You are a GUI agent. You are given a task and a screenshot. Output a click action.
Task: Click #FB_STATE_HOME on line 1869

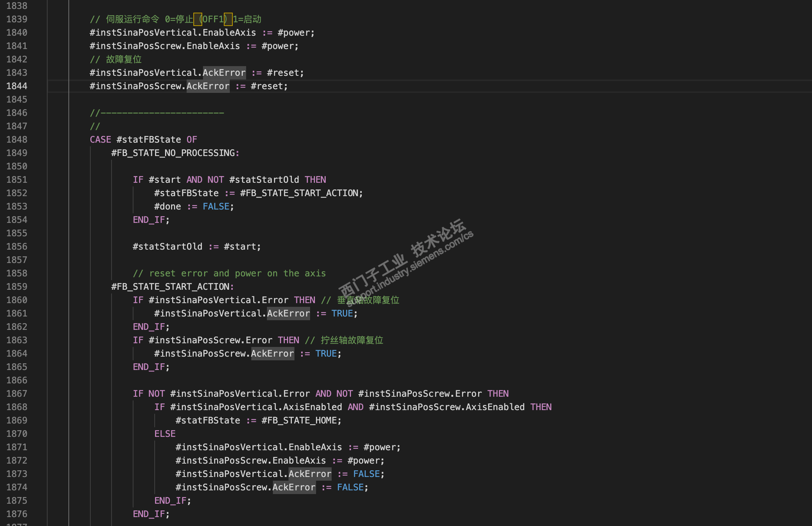coord(299,420)
